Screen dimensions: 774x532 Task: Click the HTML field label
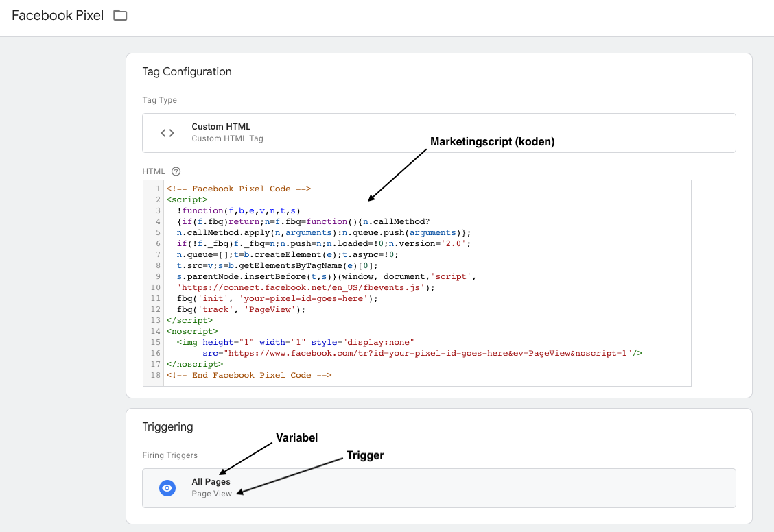(154, 171)
